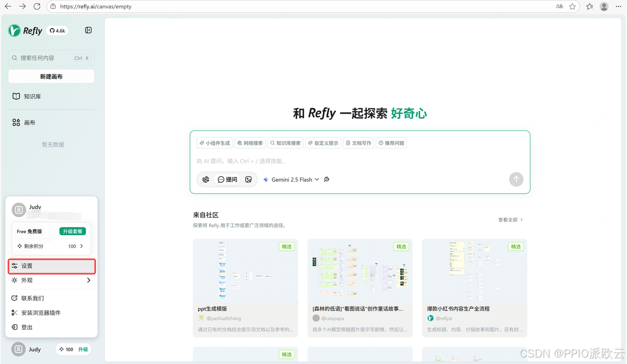627x364 pixels.
Task: Click the image generation mode icon
Action: coord(248,180)
